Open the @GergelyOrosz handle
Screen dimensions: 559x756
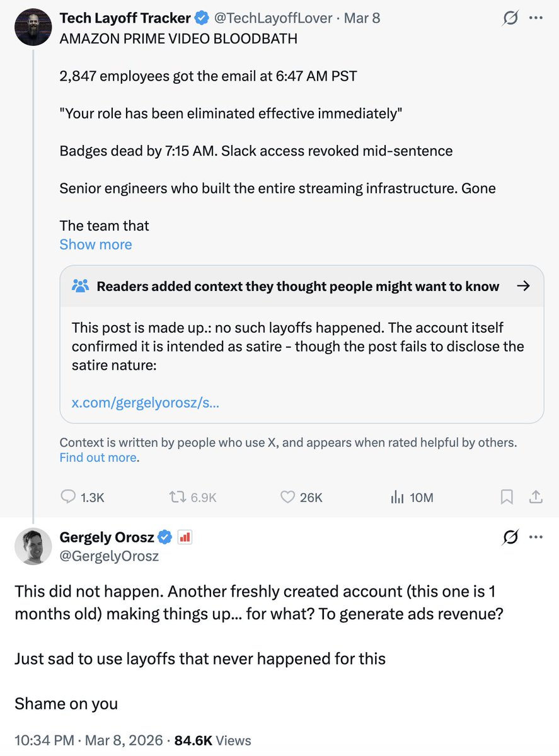click(x=109, y=556)
